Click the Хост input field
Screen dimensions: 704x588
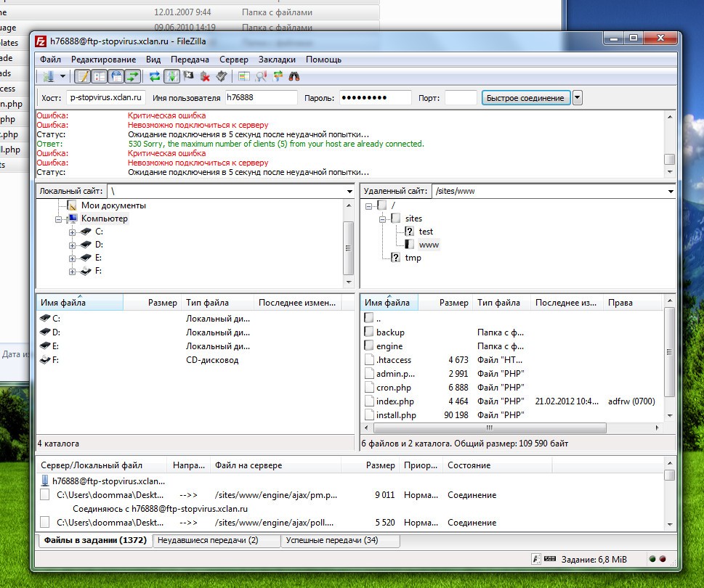[x=106, y=97]
